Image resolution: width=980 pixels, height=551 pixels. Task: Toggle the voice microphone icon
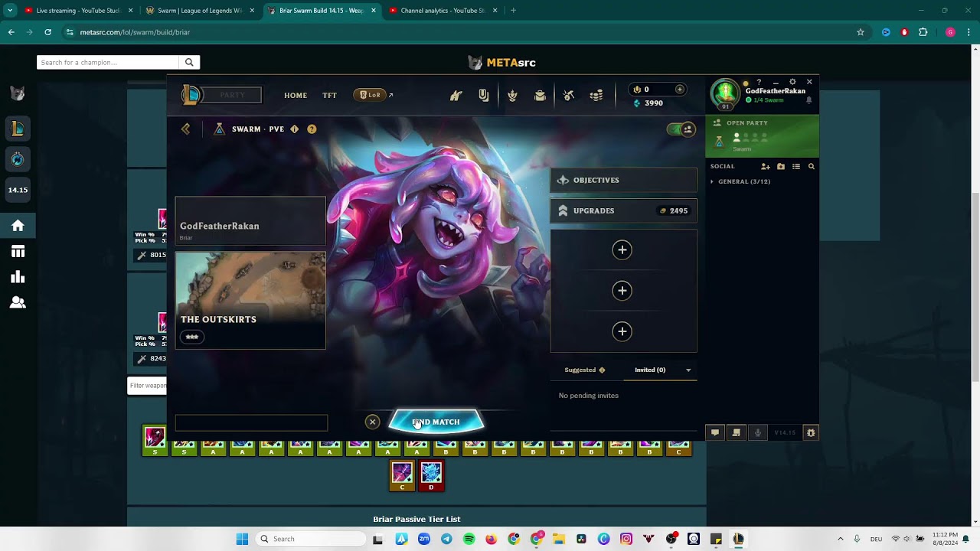[758, 432]
